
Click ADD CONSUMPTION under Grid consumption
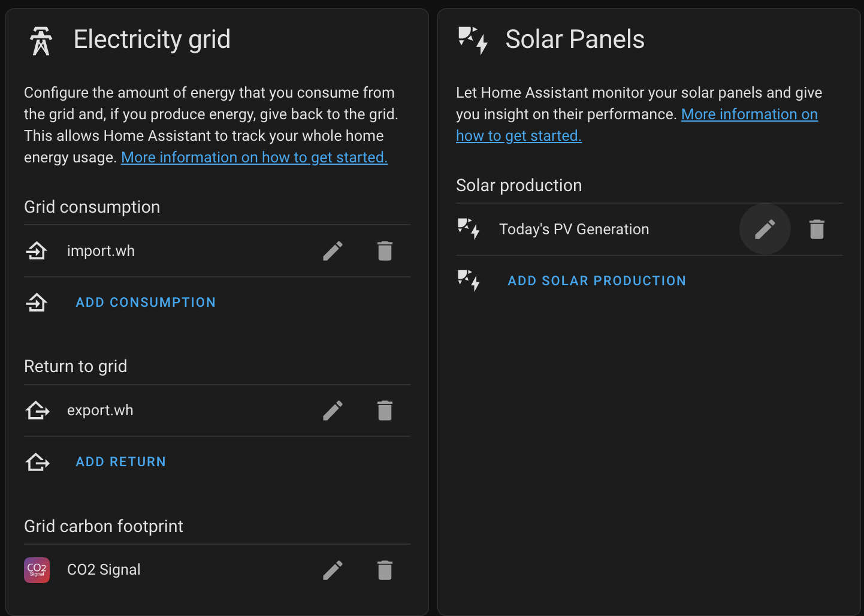point(146,302)
